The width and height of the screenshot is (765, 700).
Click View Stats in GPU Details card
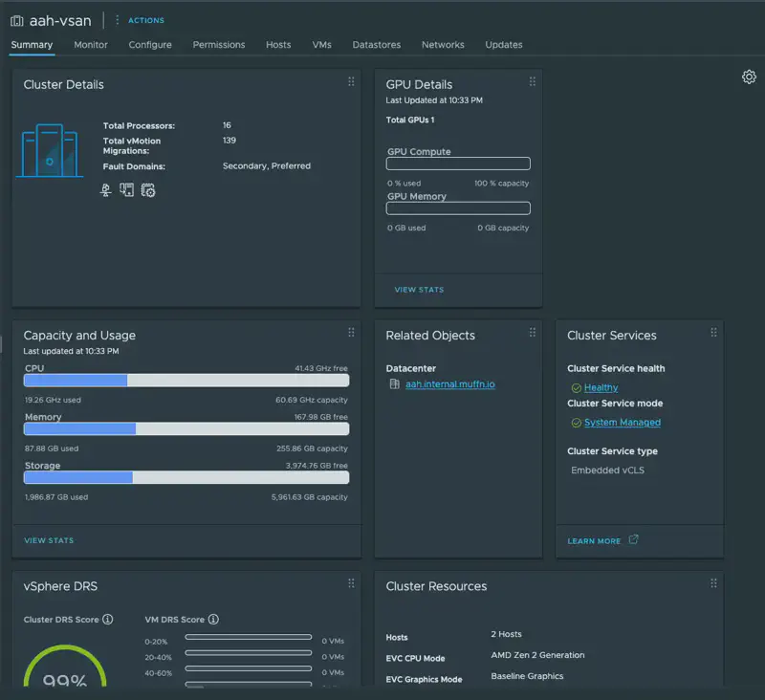(x=419, y=290)
